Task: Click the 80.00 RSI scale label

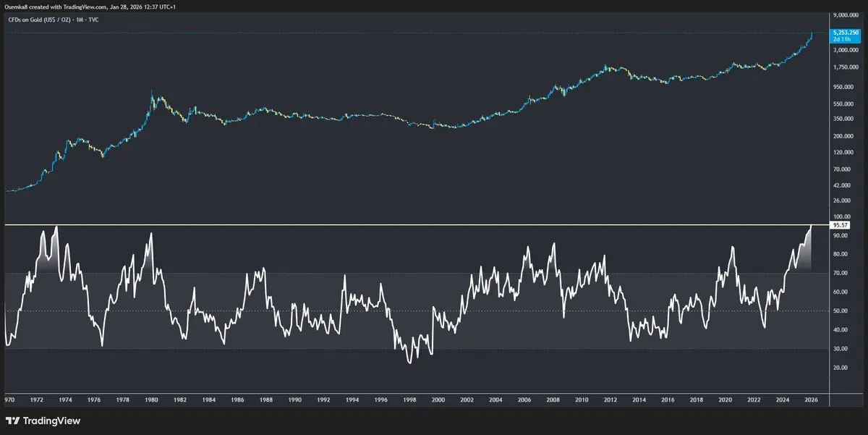Action: pos(840,254)
